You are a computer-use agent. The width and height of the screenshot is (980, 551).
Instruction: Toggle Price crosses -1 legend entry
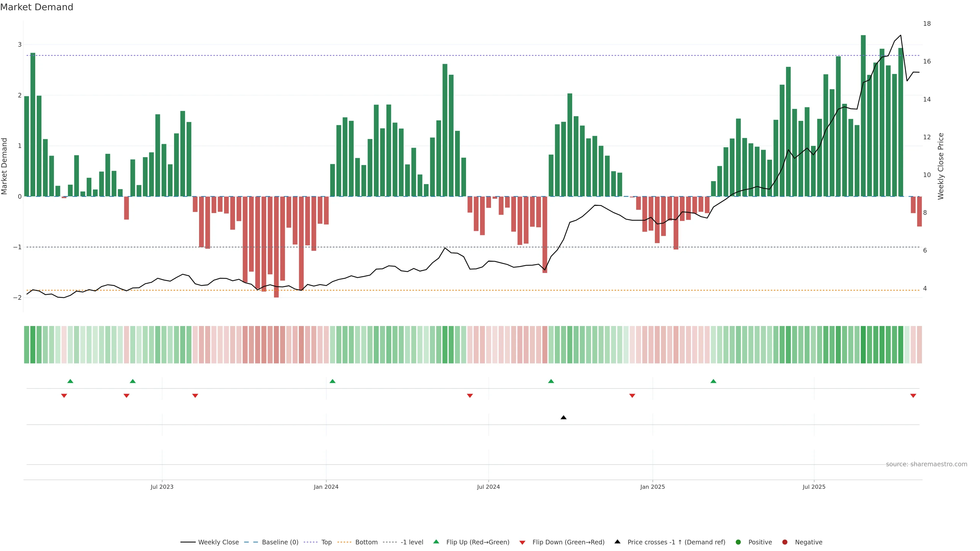(x=676, y=542)
